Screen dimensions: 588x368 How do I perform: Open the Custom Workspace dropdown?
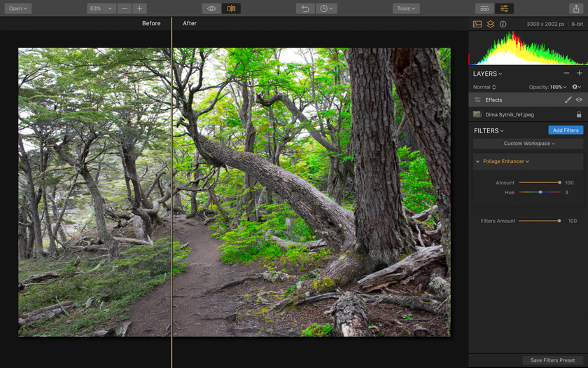pos(528,144)
